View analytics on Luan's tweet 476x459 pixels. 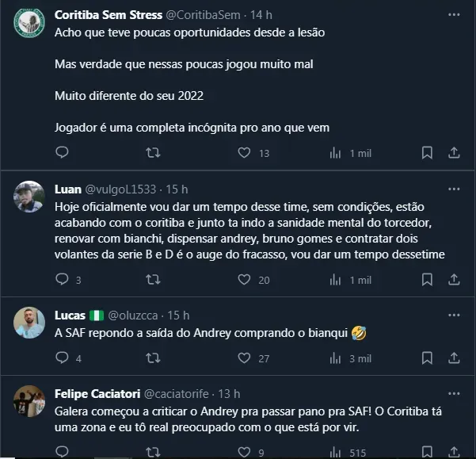(336, 280)
